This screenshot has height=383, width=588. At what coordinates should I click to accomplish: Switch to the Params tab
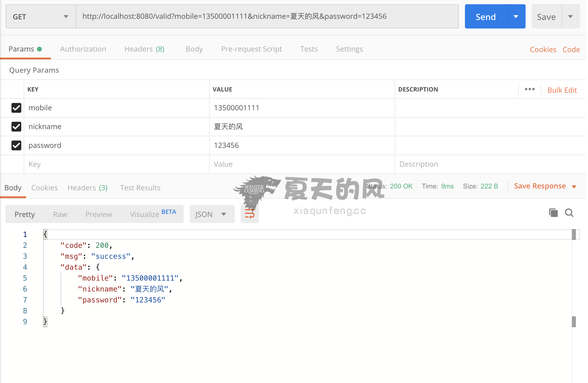click(x=25, y=49)
